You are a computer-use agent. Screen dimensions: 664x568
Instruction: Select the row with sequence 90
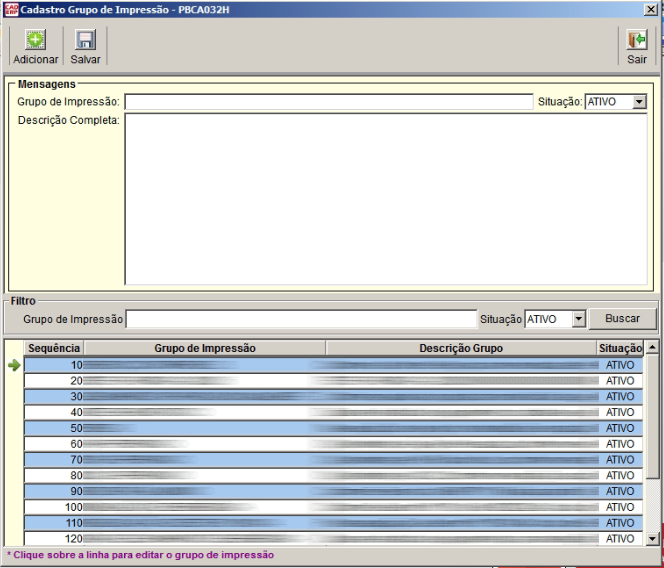[333, 491]
